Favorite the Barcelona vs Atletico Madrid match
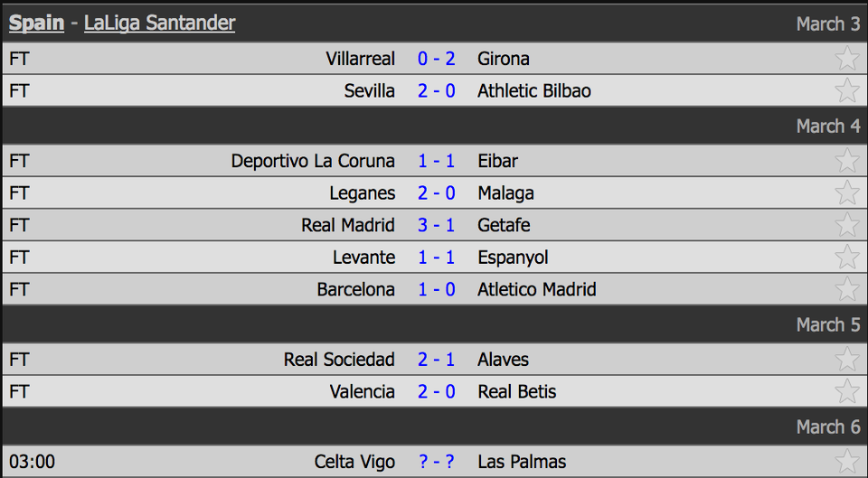Image resolution: width=868 pixels, height=478 pixels. click(x=847, y=290)
